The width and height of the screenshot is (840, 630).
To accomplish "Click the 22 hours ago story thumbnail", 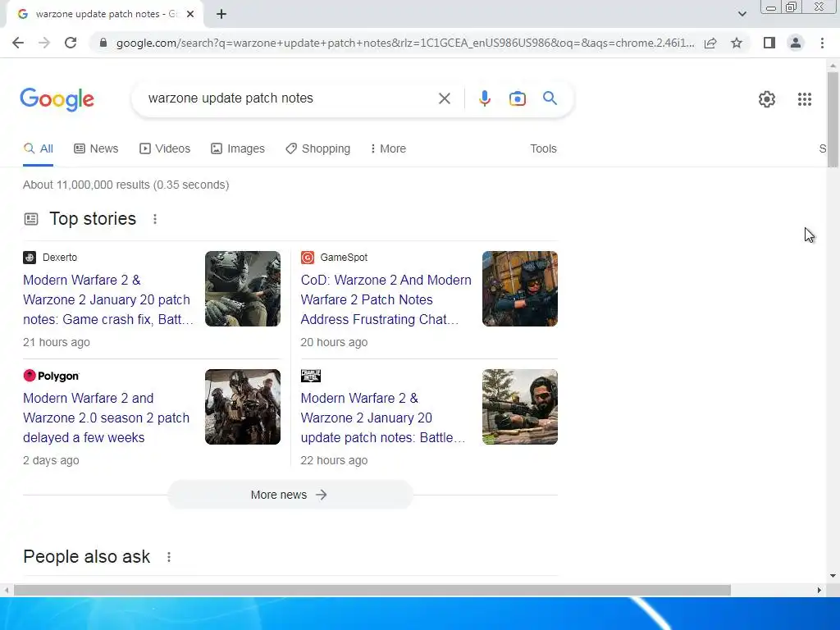I will coord(519,407).
